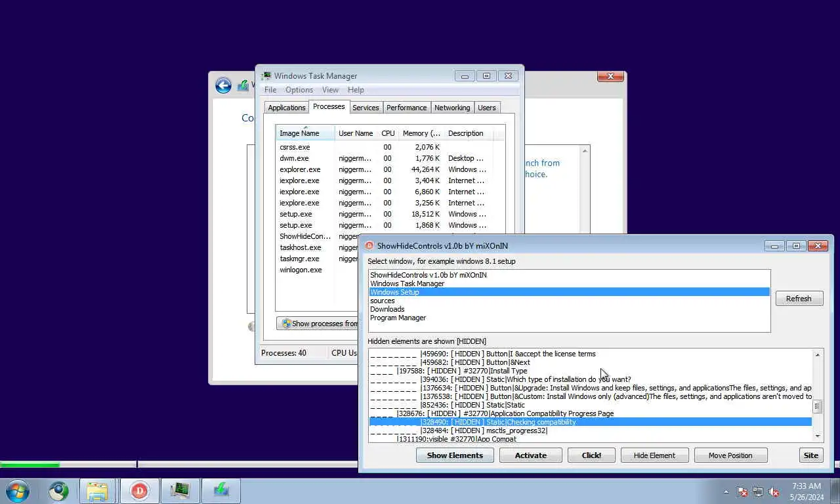Select hidden 'I accept the license terms' row

click(591, 354)
